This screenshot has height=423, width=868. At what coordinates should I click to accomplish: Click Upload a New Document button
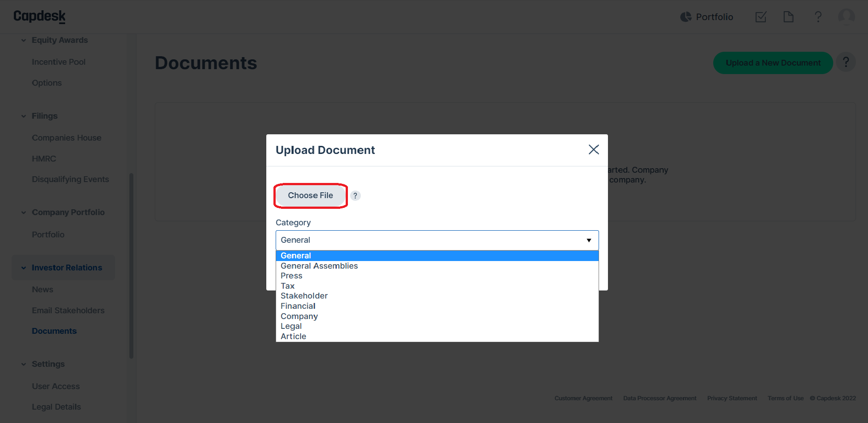773,63
